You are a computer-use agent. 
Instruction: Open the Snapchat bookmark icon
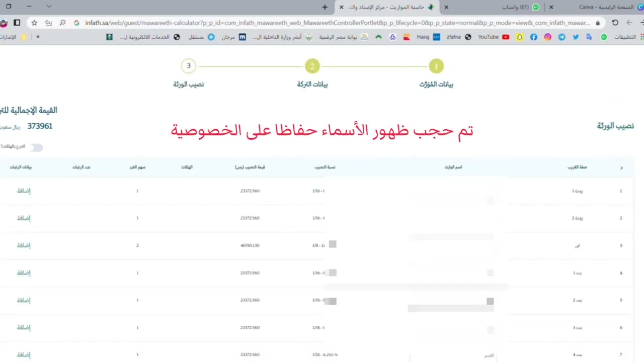point(520,37)
